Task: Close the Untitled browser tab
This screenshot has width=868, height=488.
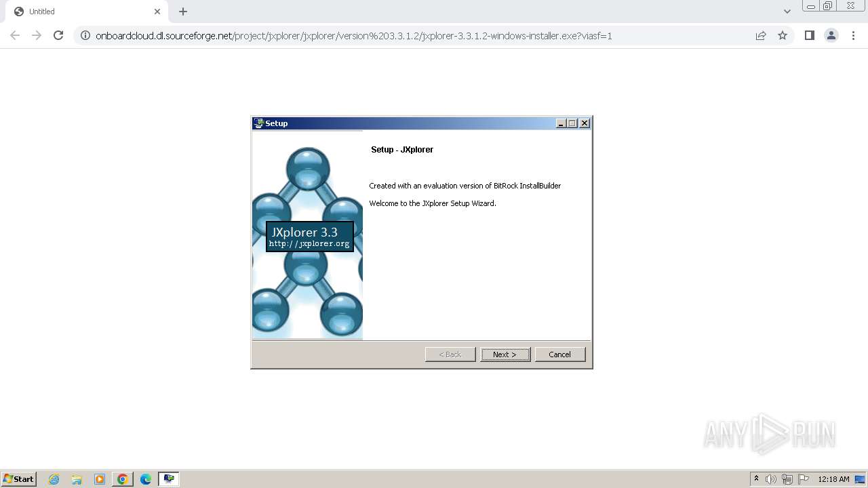Action: (157, 12)
